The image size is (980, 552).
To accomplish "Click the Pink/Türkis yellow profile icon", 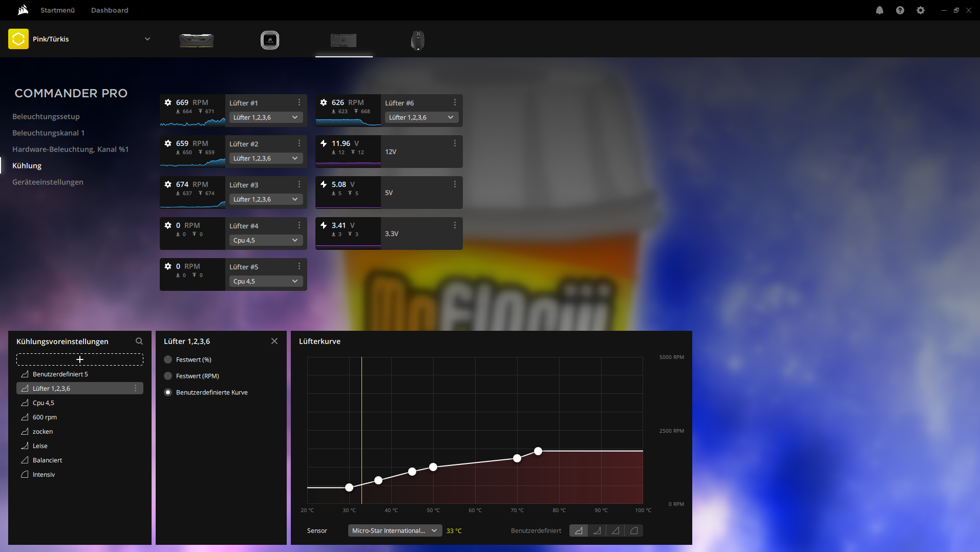I will [18, 39].
